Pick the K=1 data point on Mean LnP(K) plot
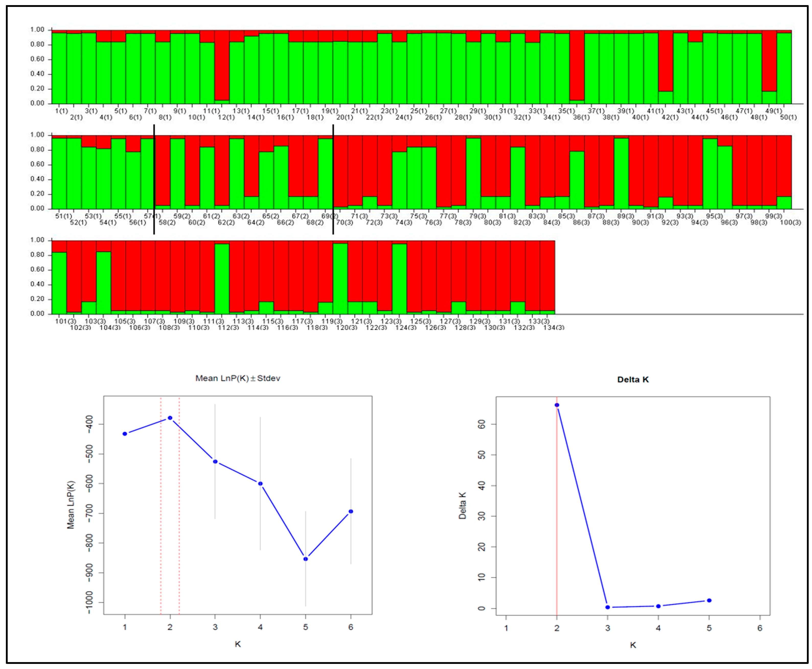This screenshot has height=669, width=812. (x=125, y=434)
